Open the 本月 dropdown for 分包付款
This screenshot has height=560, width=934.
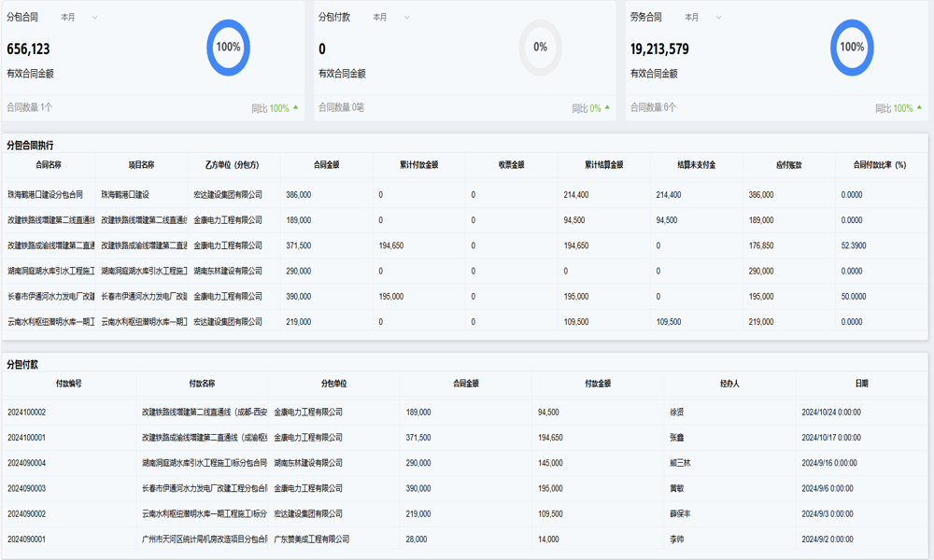391,18
